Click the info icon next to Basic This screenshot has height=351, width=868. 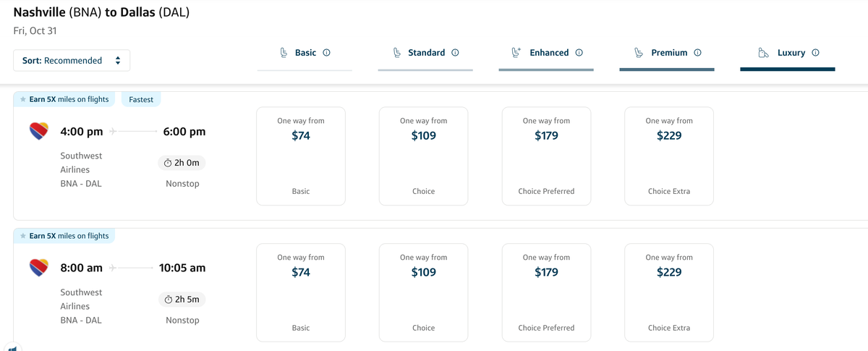[x=326, y=53]
